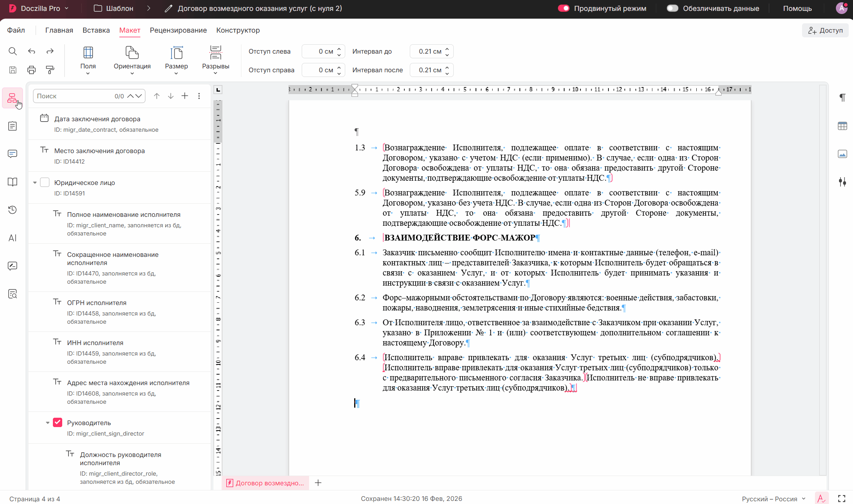Open the Поля margins dropdown

[x=88, y=60]
